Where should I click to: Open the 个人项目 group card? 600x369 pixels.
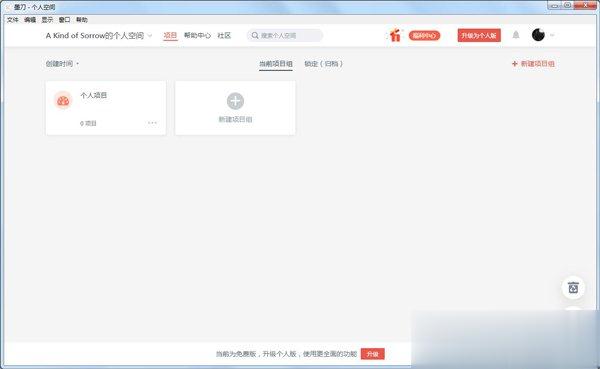pos(106,108)
